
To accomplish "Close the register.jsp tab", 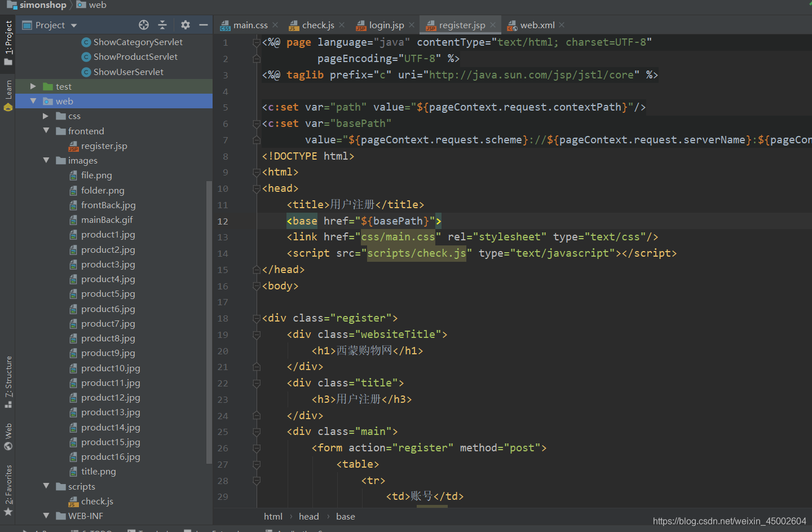I will tap(493, 25).
